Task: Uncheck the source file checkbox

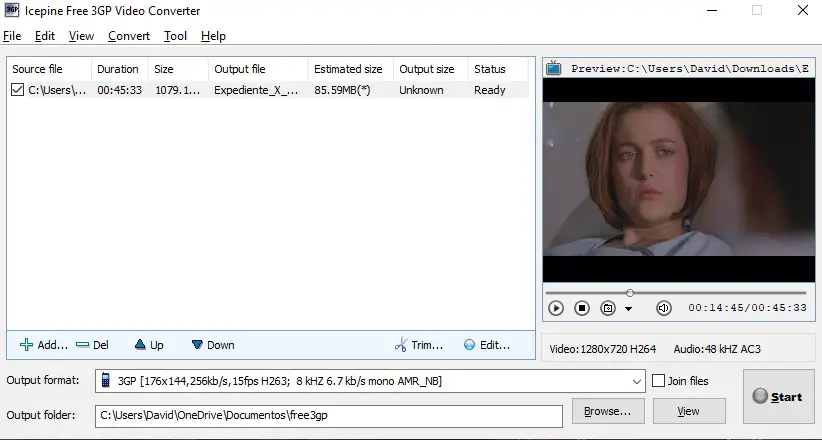Action: click(x=17, y=90)
